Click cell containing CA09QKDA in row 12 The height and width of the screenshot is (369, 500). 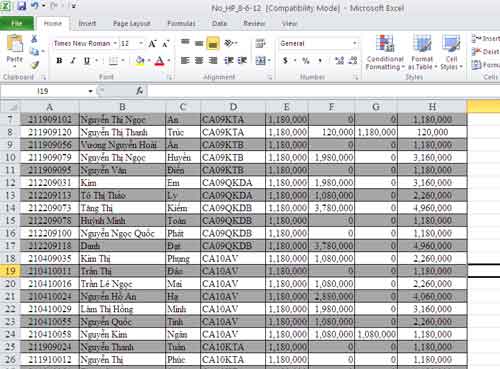coord(233,183)
